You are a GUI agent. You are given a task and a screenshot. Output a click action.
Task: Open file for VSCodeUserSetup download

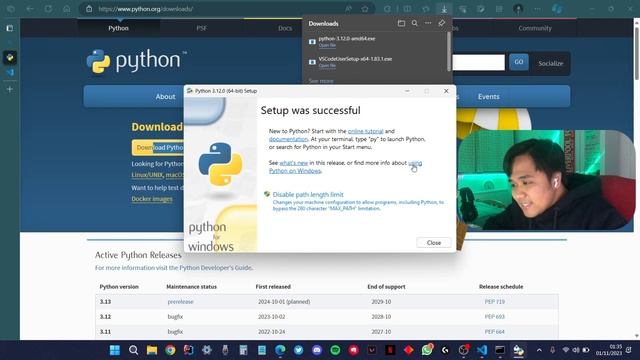pyautogui.click(x=327, y=65)
